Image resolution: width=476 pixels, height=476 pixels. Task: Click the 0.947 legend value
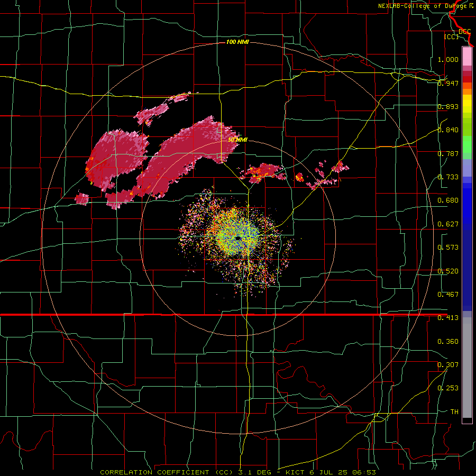coord(448,83)
